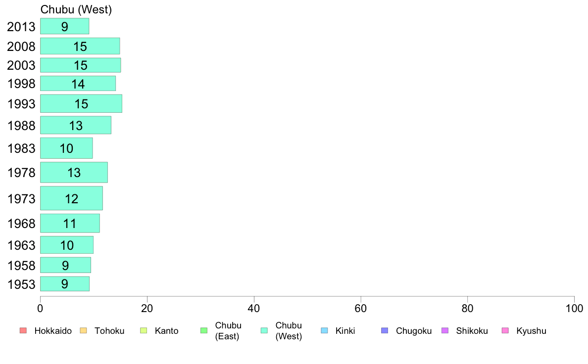Click the 60 tick on x-axis
588x364 pixels.
(x=361, y=309)
